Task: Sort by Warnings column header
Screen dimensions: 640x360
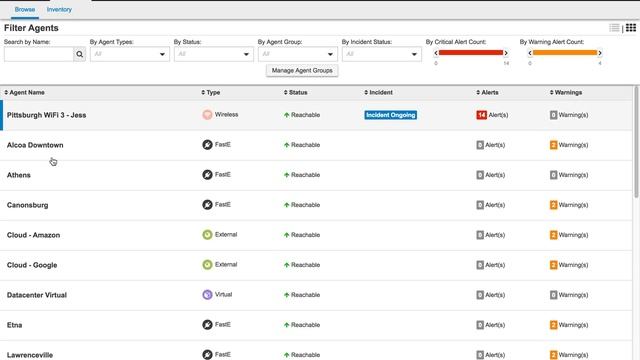Action: (x=566, y=93)
